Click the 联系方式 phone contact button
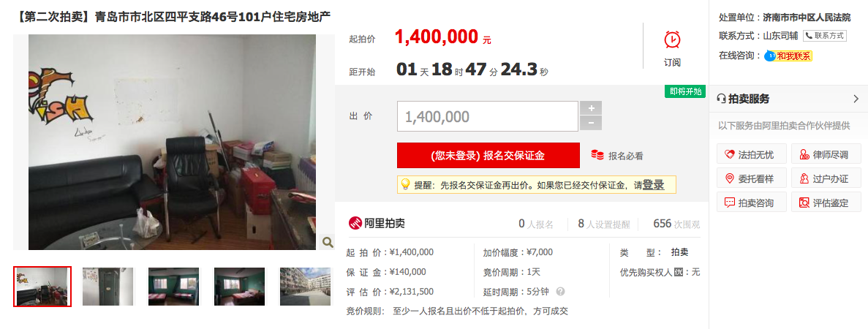The width and height of the screenshot is (868, 329). (825, 35)
